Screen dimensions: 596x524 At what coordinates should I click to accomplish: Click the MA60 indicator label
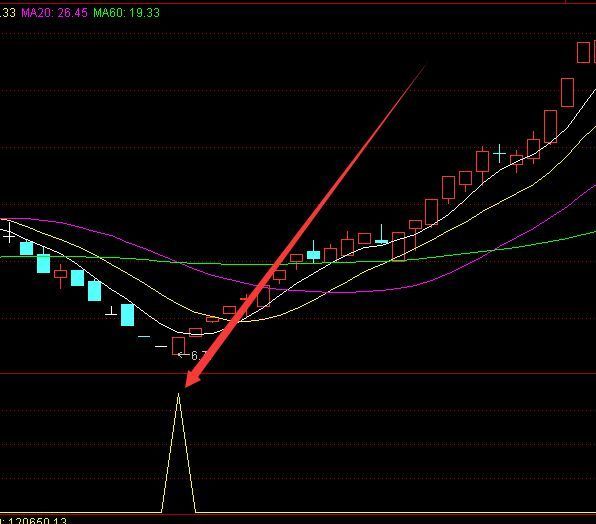coord(127,13)
